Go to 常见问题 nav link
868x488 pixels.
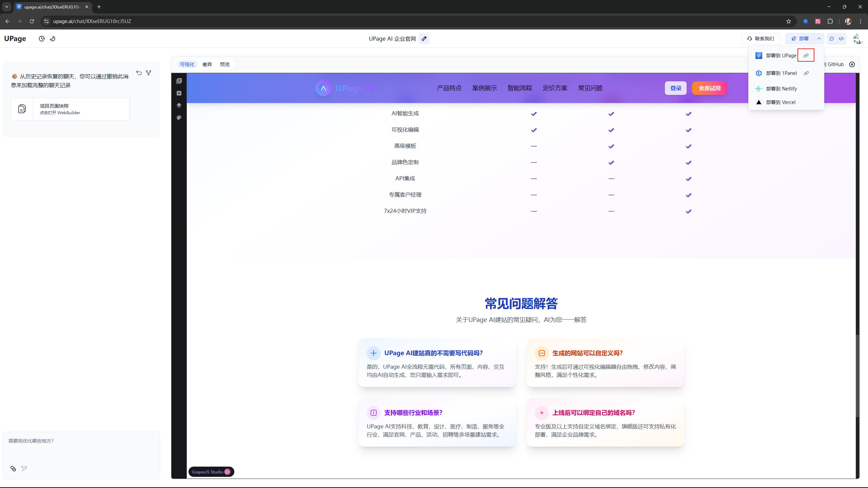coord(590,88)
